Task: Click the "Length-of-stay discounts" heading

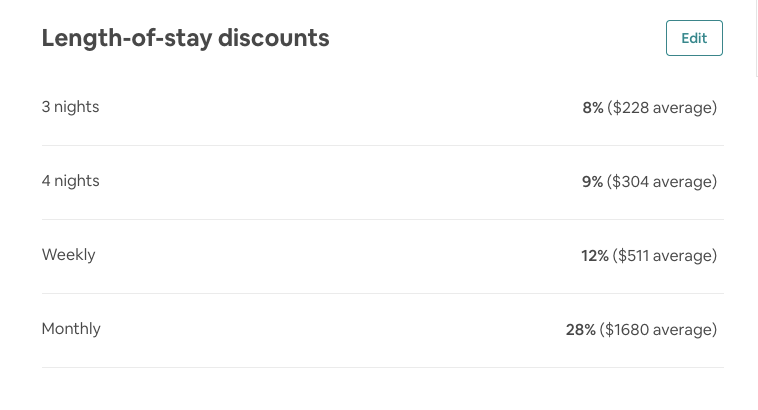Action: click(185, 38)
